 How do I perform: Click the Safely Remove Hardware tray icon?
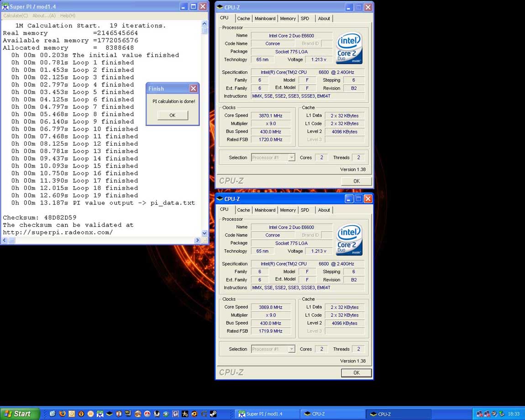pos(501,414)
